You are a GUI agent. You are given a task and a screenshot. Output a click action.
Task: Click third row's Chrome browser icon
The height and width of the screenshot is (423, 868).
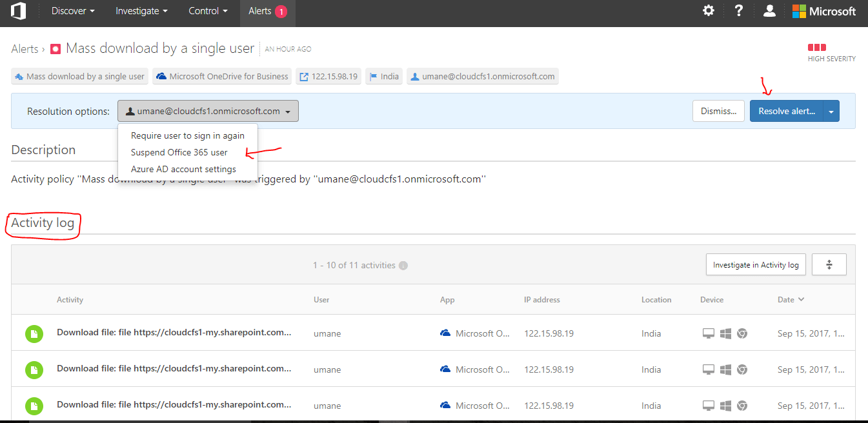click(742, 406)
